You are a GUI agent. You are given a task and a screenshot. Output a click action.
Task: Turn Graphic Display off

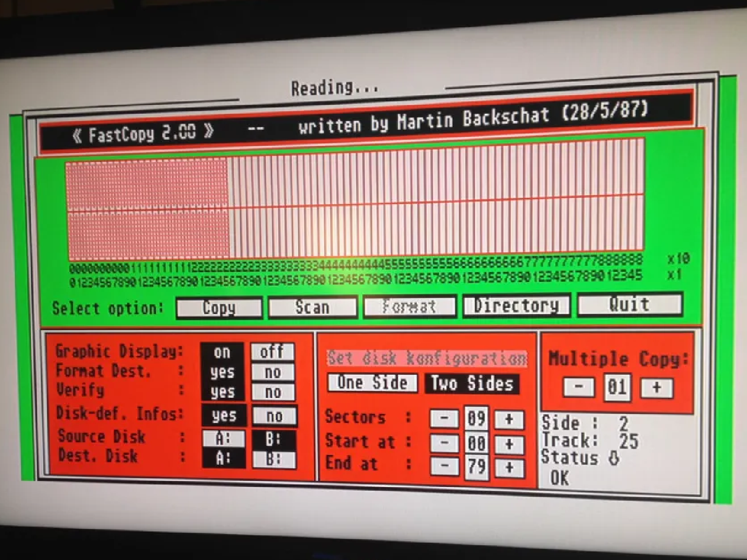tap(272, 352)
